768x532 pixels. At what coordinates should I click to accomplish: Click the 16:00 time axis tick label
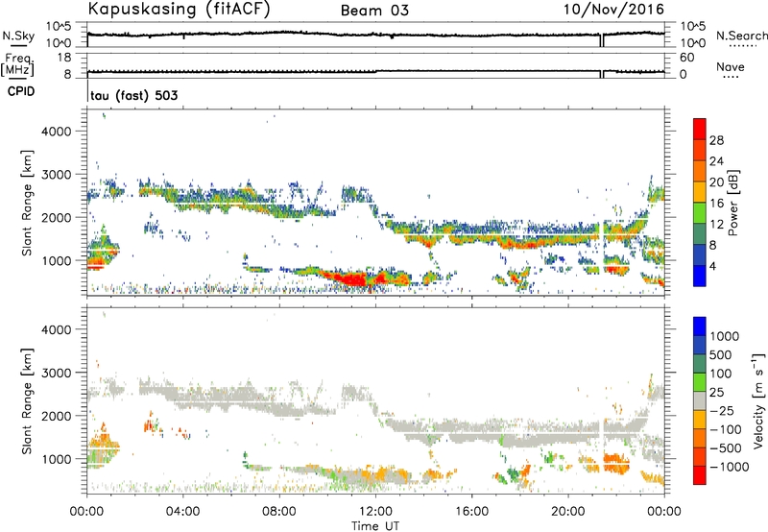471,512
